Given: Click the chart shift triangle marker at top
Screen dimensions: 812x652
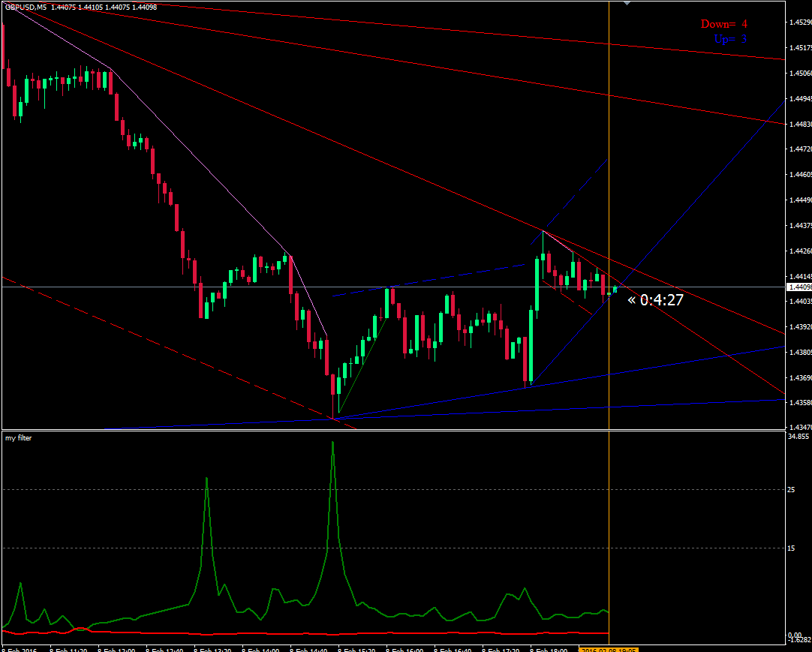Looking at the screenshot, I should point(627,4).
